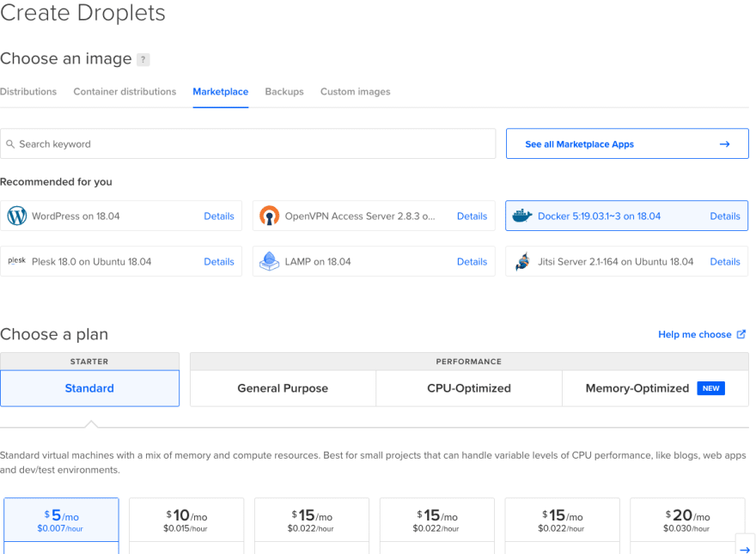The height and width of the screenshot is (554, 756).
Task: View Details for Plesk 18.0 on Ubuntu
Action: 219,261
